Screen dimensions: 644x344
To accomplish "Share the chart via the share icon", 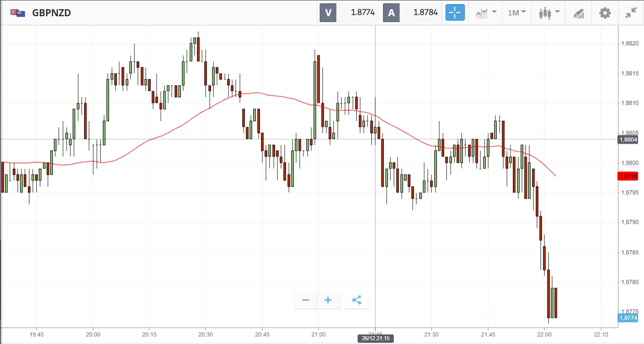I will [x=357, y=300].
